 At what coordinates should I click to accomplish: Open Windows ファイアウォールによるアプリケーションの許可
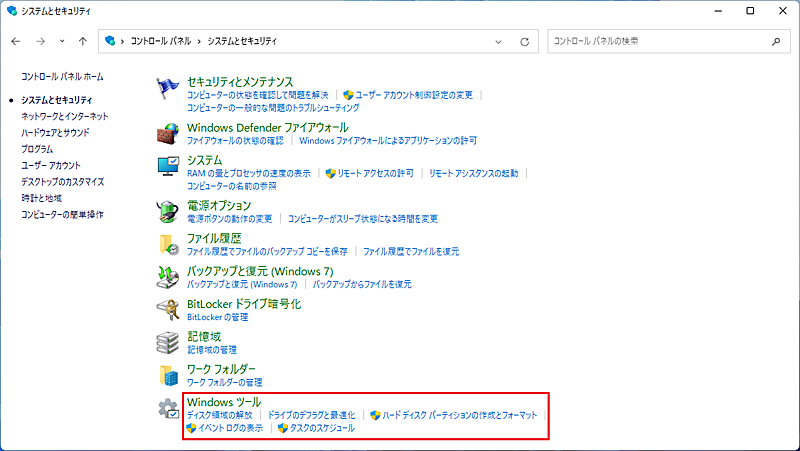point(388,140)
